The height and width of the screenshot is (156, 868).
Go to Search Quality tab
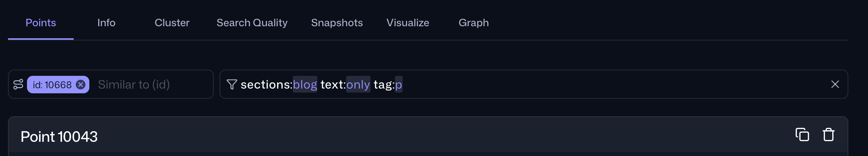coord(252,23)
